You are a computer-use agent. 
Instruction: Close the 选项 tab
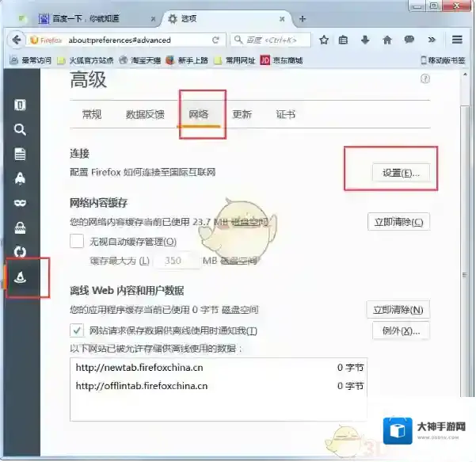pyautogui.click(x=282, y=19)
